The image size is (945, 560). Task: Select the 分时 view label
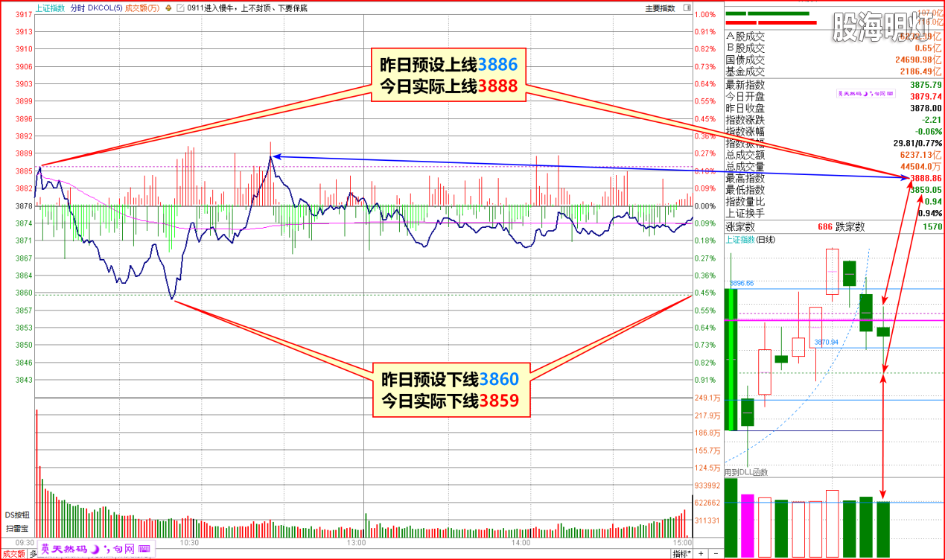pos(77,8)
